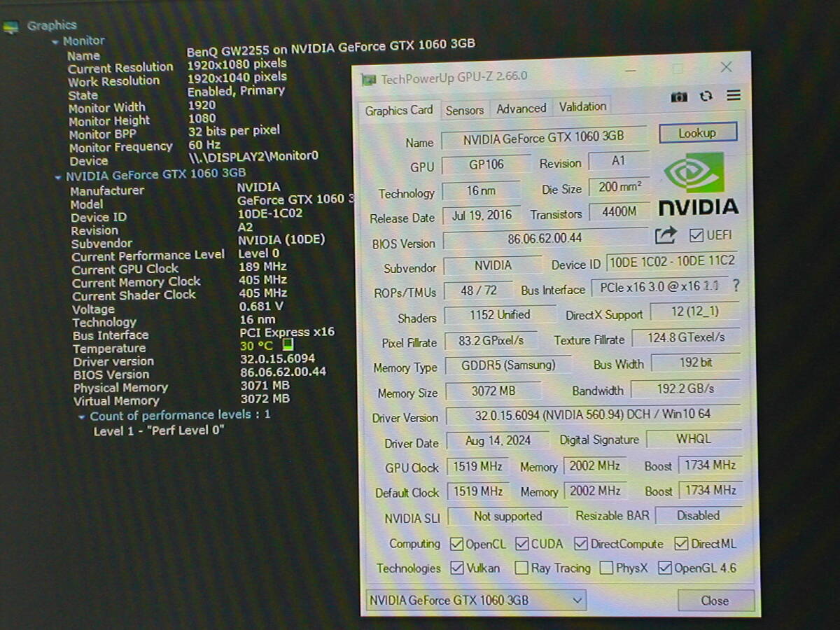The width and height of the screenshot is (840, 630).
Task: Select the Monitor BPP row
Action: click(174, 132)
